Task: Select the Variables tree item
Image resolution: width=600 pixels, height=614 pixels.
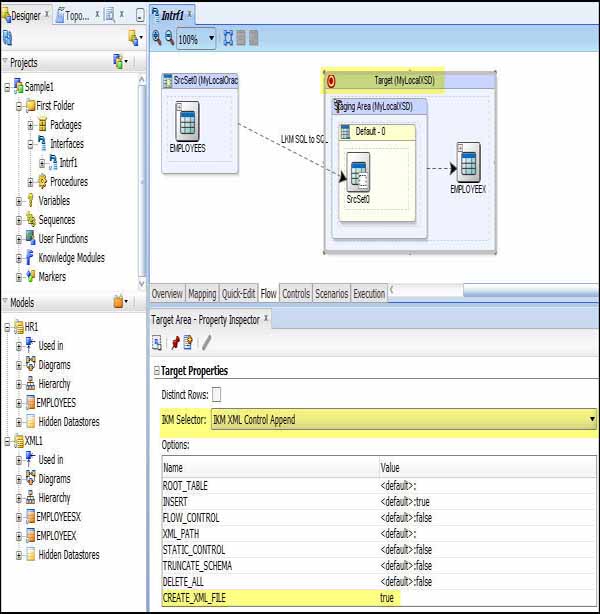Action: [54, 201]
